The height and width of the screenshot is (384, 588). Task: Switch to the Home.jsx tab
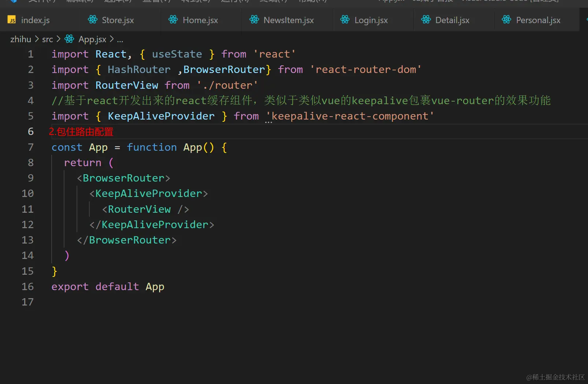200,20
